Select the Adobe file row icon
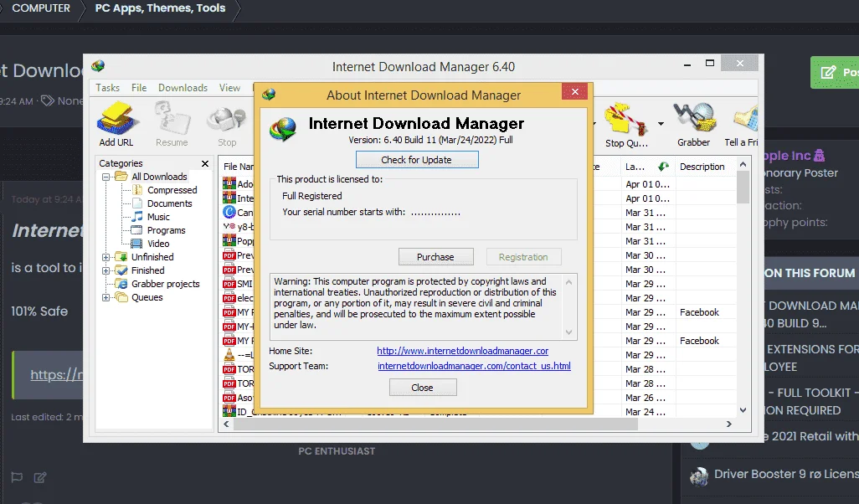Screen dimensions: 859x504 229,183
